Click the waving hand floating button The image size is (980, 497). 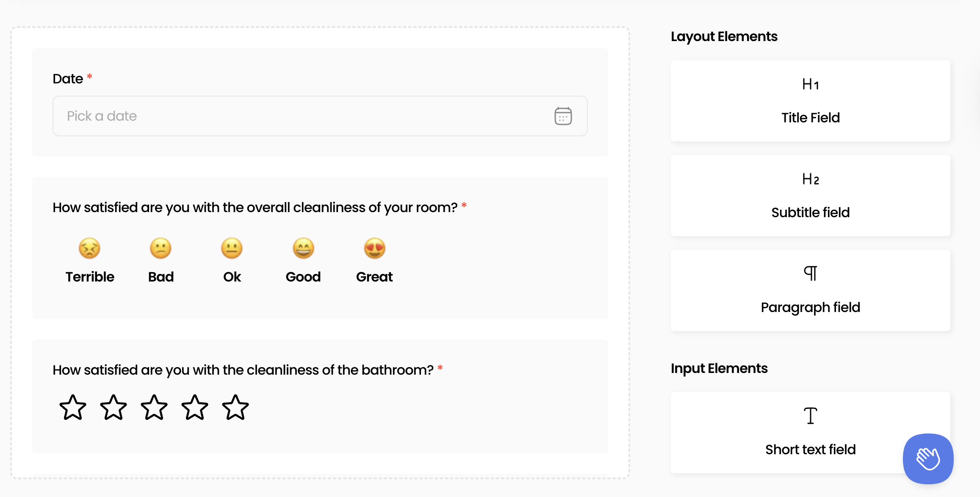[927, 459]
